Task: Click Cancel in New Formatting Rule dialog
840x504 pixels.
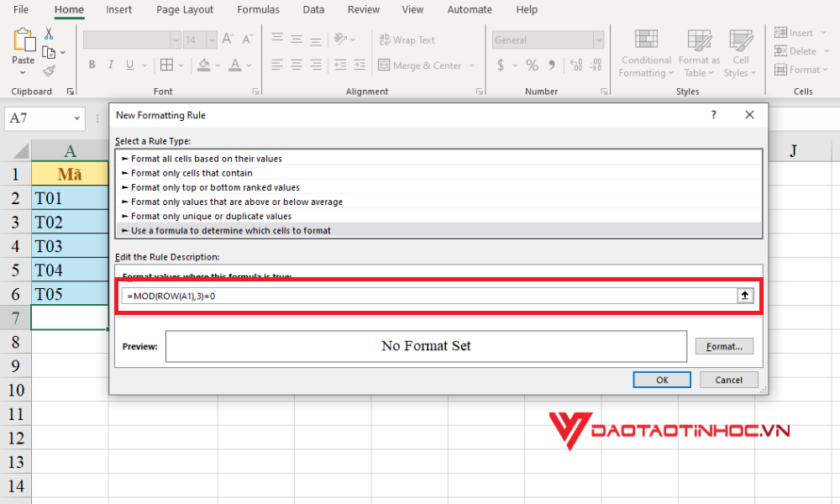Action: (x=728, y=380)
